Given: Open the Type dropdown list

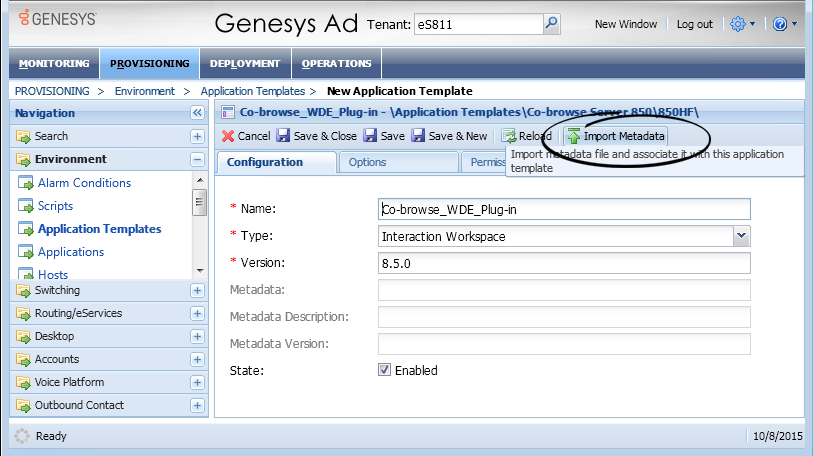Looking at the screenshot, I should 741,236.
